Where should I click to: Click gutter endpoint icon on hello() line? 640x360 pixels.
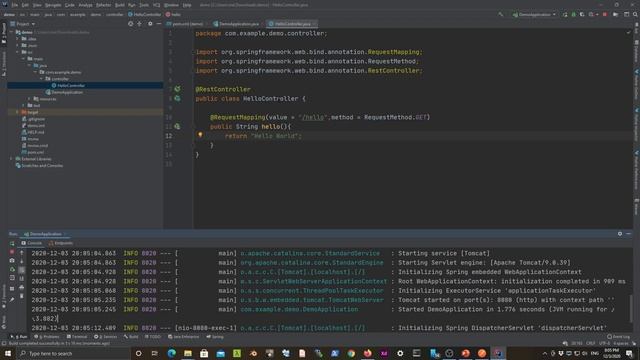tap(177, 127)
